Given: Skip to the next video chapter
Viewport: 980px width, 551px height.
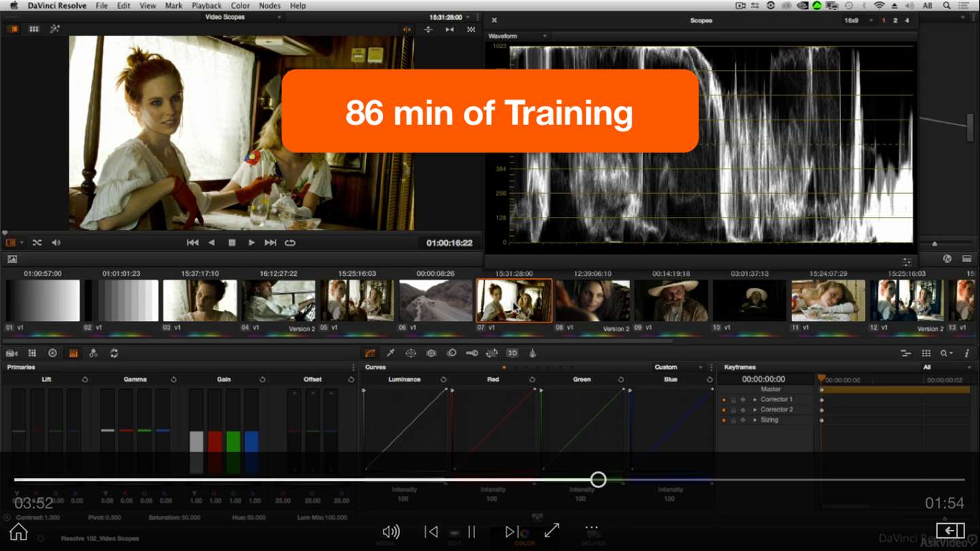Looking at the screenshot, I should 511,532.
